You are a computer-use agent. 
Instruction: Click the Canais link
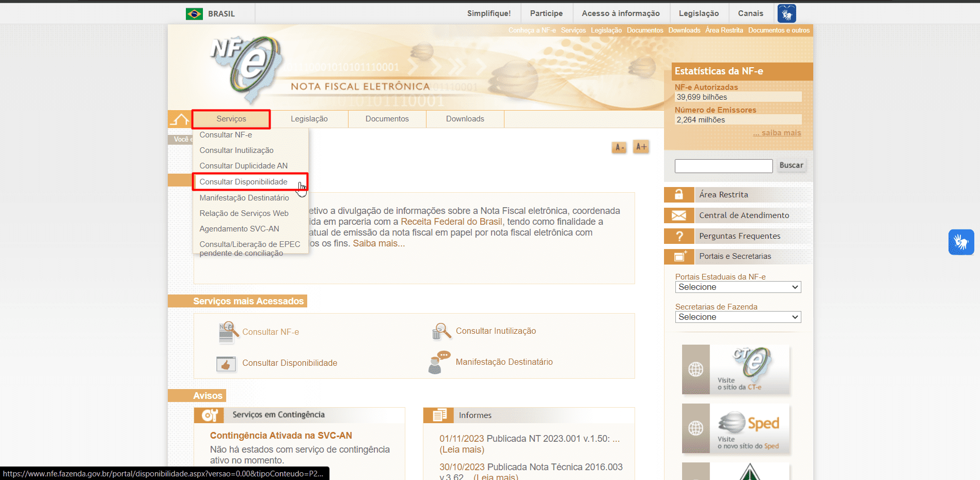(750, 13)
